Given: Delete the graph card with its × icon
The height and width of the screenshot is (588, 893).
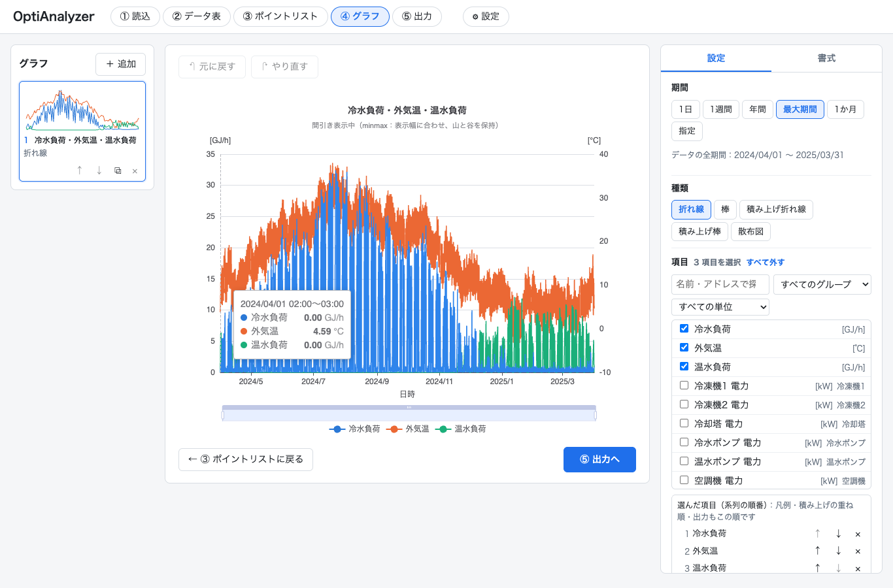Looking at the screenshot, I should pyautogui.click(x=135, y=171).
